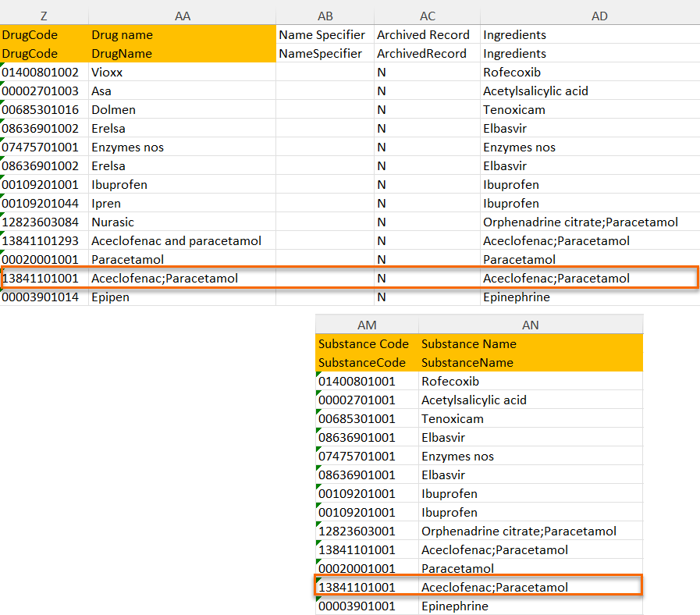
Task: Click the Epipen cell
Action: 183,297
